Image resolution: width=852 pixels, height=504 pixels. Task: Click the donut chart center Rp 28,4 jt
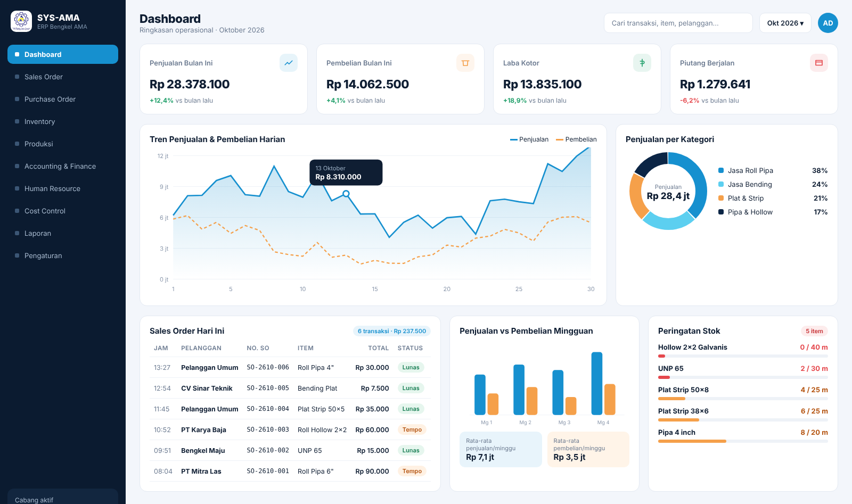click(668, 196)
